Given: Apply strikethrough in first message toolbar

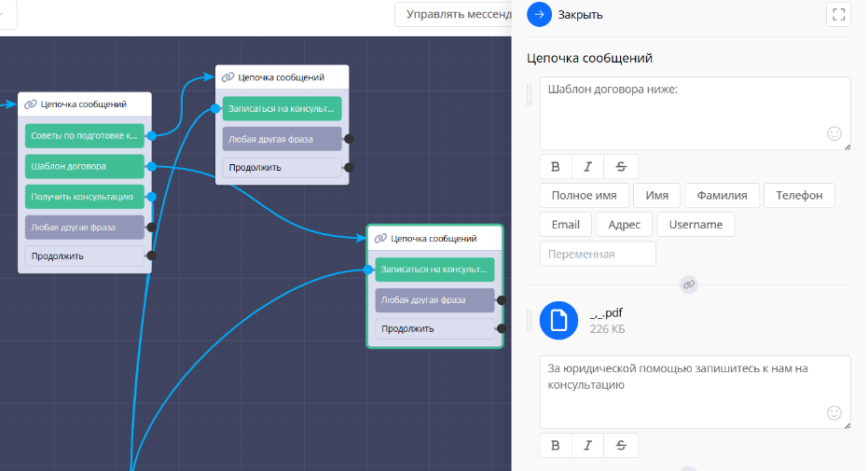Looking at the screenshot, I should (621, 167).
